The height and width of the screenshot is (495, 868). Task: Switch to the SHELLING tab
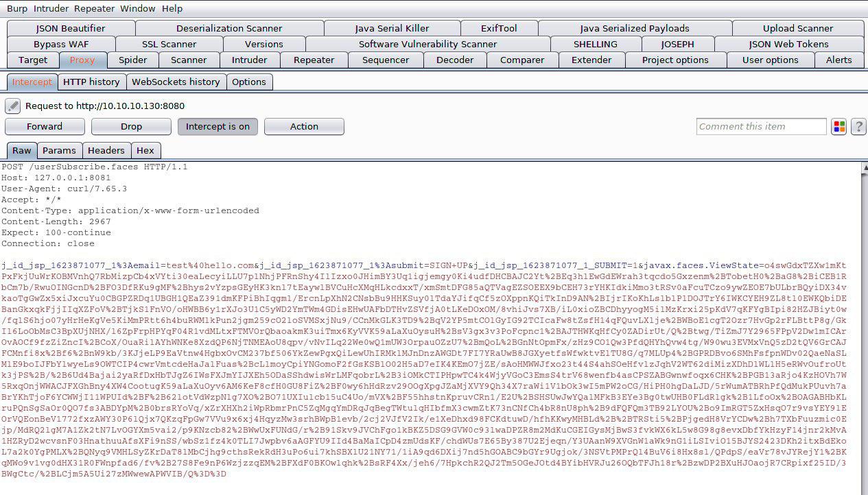pos(596,44)
